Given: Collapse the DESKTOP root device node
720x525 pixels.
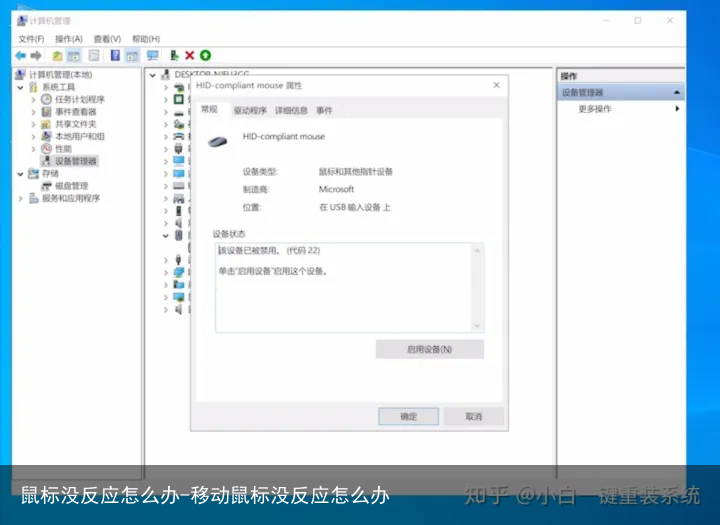Looking at the screenshot, I should pos(153,75).
